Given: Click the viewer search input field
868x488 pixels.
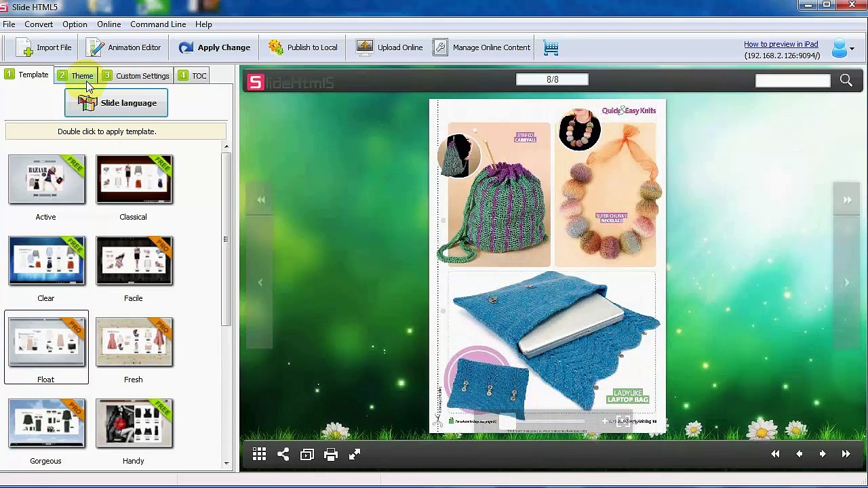Looking at the screenshot, I should pos(793,81).
